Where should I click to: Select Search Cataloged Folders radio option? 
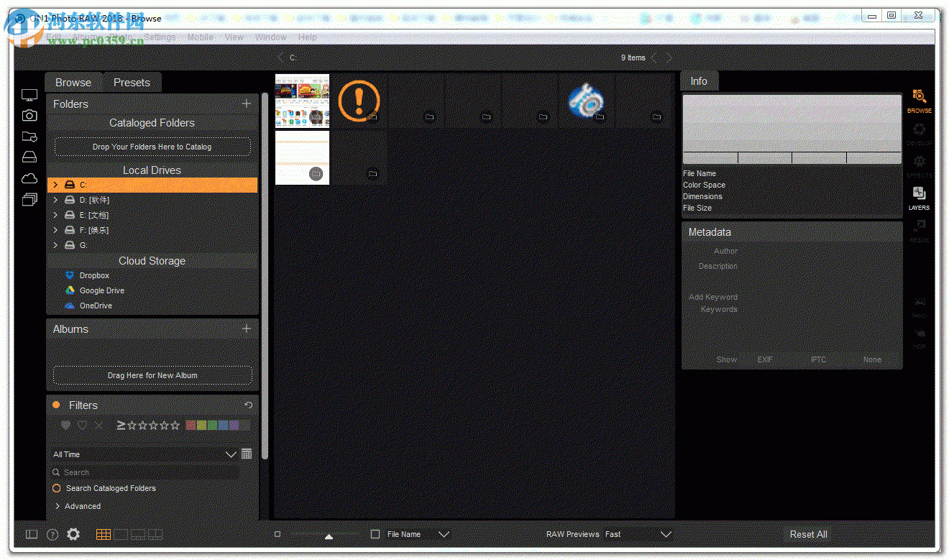57,488
